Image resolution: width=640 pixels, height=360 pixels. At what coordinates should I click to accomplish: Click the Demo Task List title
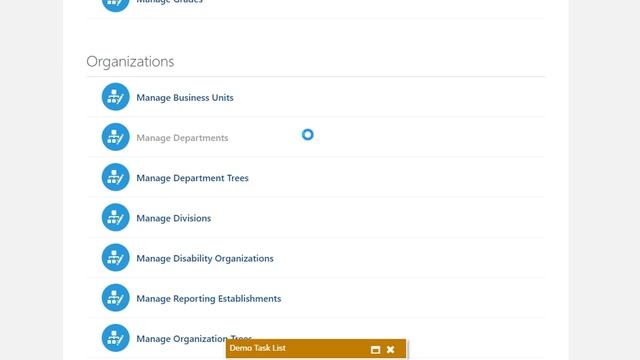pyautogui.click(x=258, y=348)
